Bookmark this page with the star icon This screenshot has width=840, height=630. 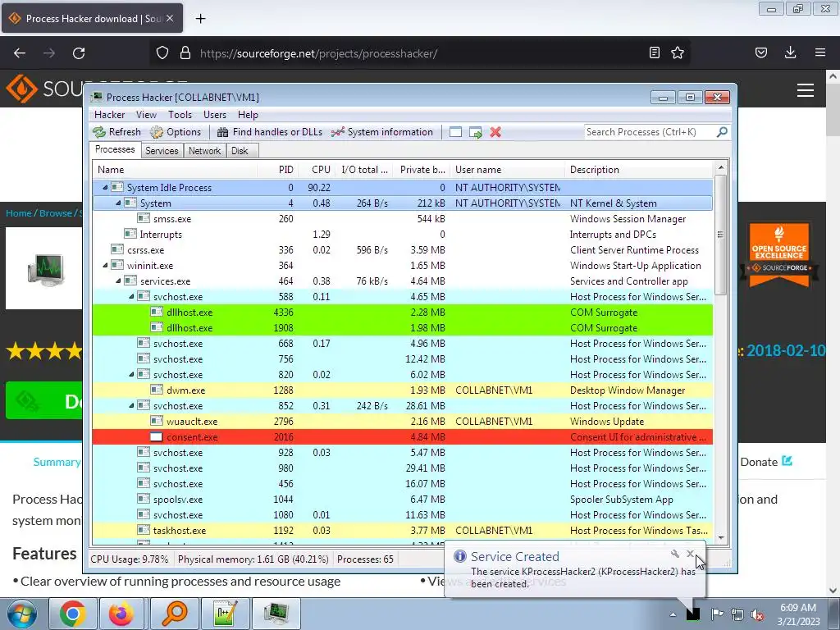(678, 52)
